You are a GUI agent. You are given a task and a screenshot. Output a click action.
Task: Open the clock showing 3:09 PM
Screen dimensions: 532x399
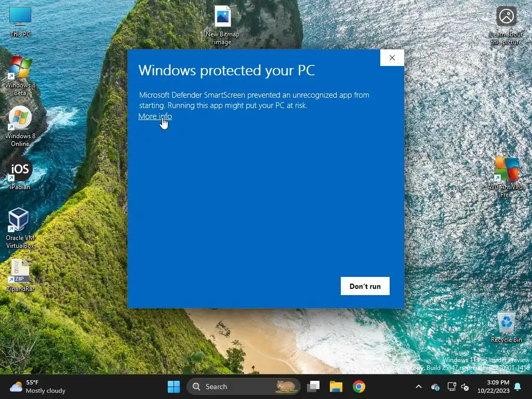494,387
